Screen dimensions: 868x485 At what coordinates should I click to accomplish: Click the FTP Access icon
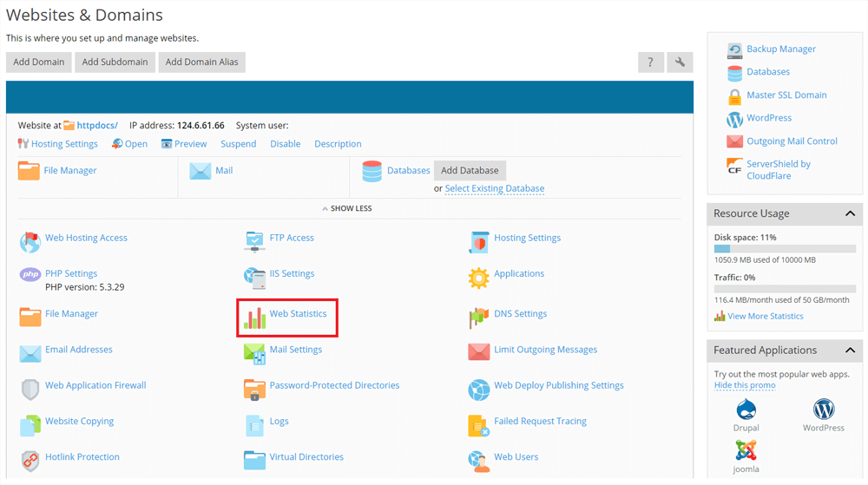pos(254,242)
